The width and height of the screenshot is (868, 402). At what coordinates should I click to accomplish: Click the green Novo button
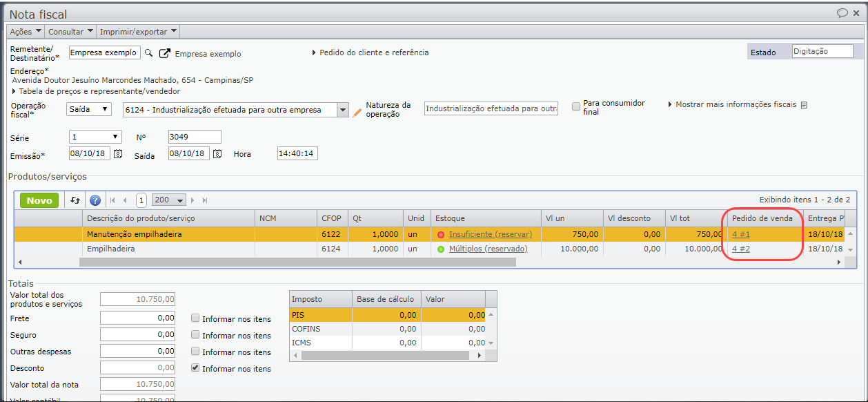point(39,200)
